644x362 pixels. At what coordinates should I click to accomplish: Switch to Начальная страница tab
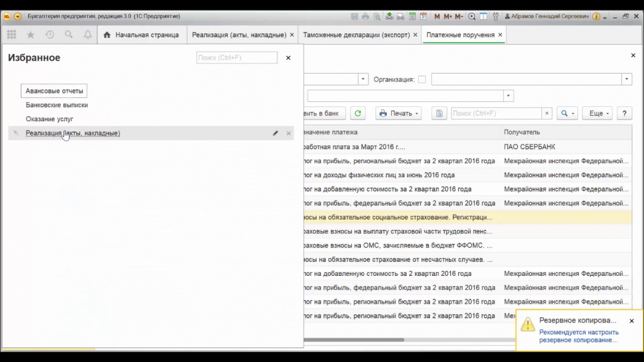point(141,35)
